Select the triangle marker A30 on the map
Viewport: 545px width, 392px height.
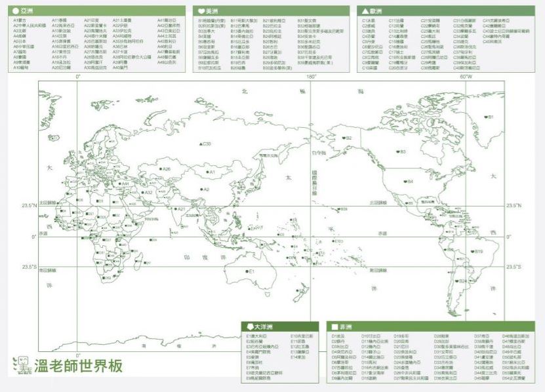tap(202, 144)
